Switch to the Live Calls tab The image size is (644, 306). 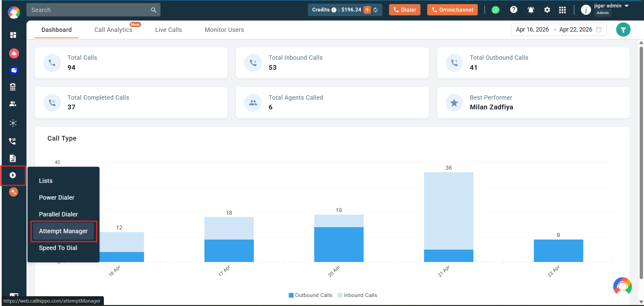169,30
